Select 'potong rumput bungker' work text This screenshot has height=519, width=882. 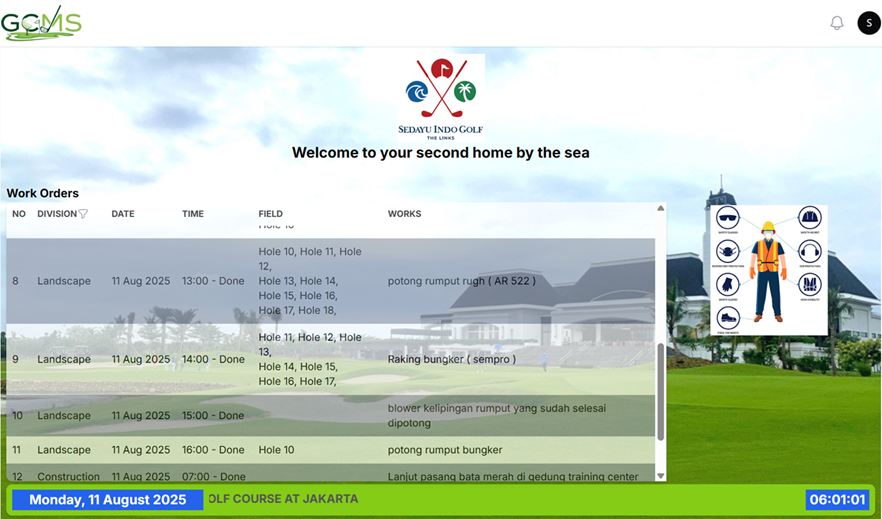pos(445,450)
